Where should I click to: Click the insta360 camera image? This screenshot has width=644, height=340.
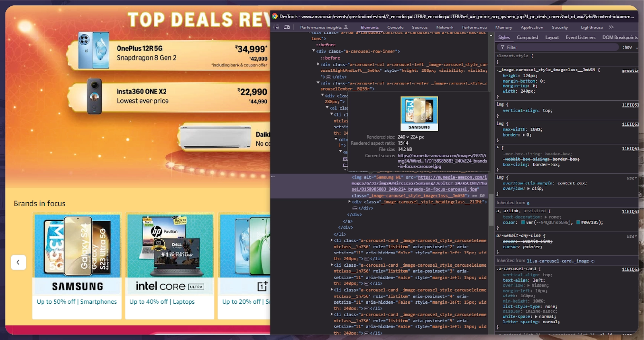point(95,96)
